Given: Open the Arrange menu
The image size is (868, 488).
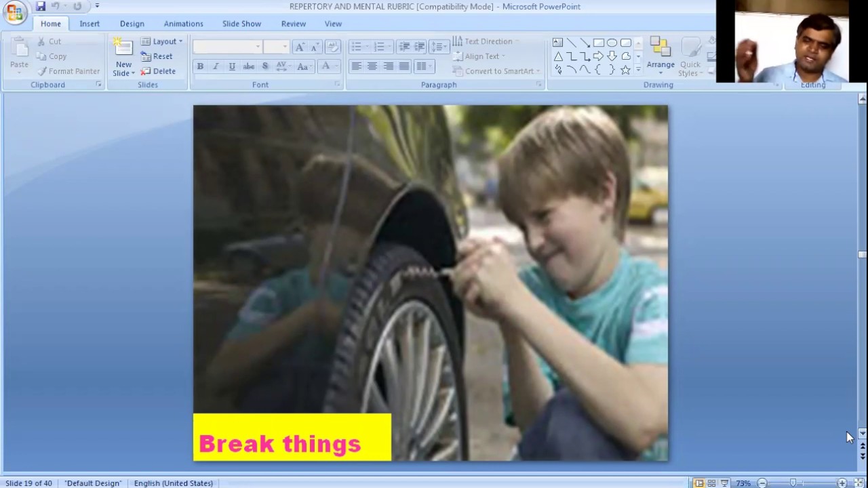Looking at the screenshot, I should 660,56.
